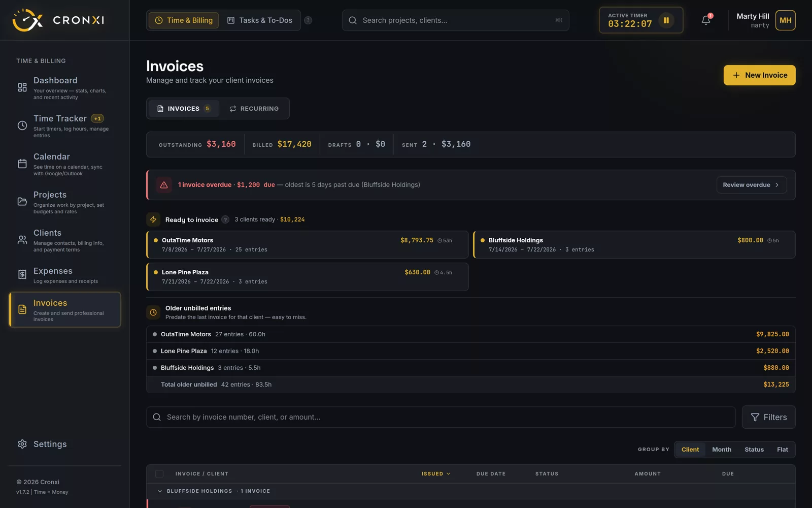Click the Sent 2 · $3,160 stat
The width and height of the screenshot is (812, 508).
(x=436, y=144)
